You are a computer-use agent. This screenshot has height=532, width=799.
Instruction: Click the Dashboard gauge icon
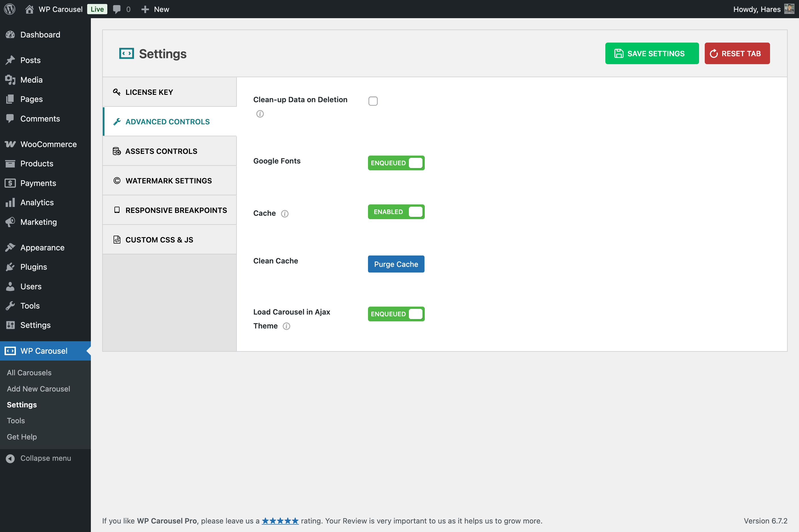pyautogui.click(x=10, y=35)
